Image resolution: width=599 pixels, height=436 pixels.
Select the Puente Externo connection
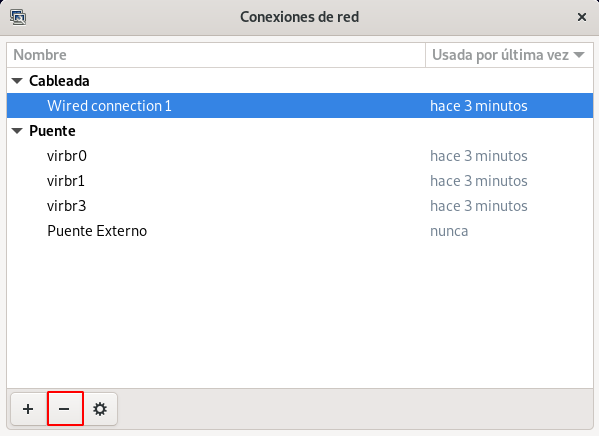point(300,231)
